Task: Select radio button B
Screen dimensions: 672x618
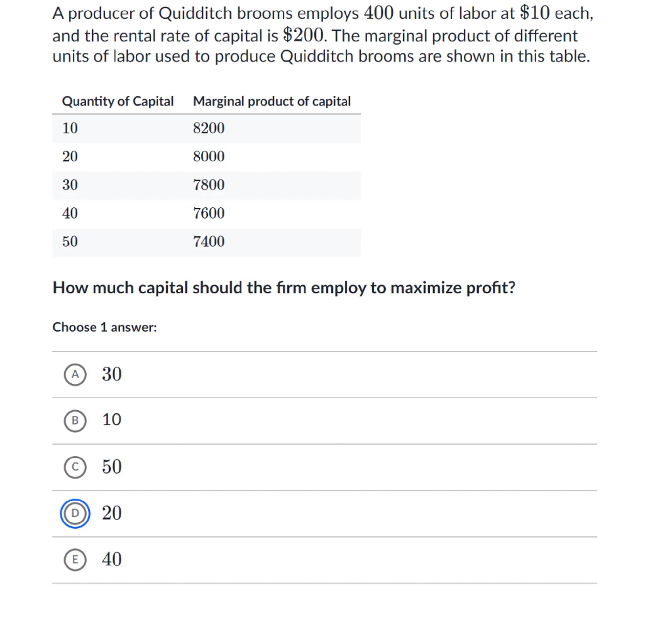Action: click(75, 420)
